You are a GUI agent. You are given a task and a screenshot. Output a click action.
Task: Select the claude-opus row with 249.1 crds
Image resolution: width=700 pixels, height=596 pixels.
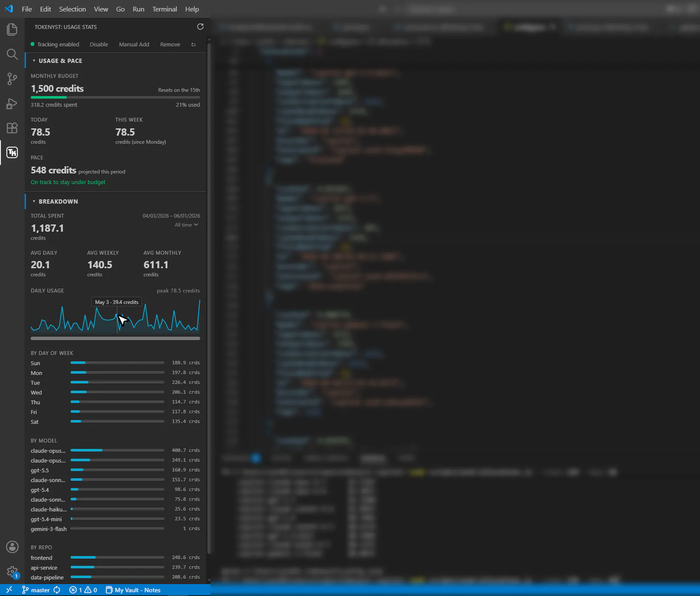click(x=115, y=460)
